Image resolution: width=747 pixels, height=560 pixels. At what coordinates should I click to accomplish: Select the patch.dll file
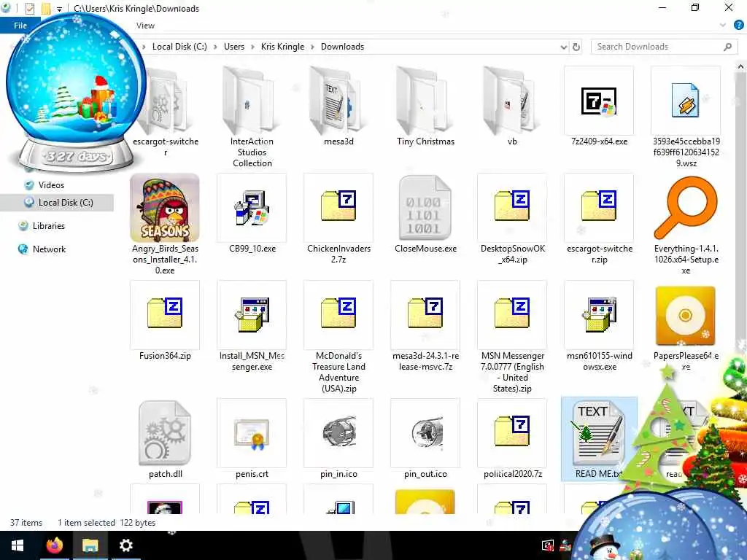pyautogui.click(x=165, y=439)
